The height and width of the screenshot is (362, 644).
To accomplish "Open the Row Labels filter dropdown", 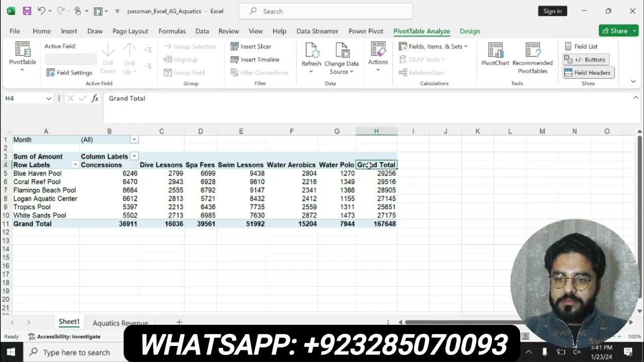I will click(x=75, y=165).
